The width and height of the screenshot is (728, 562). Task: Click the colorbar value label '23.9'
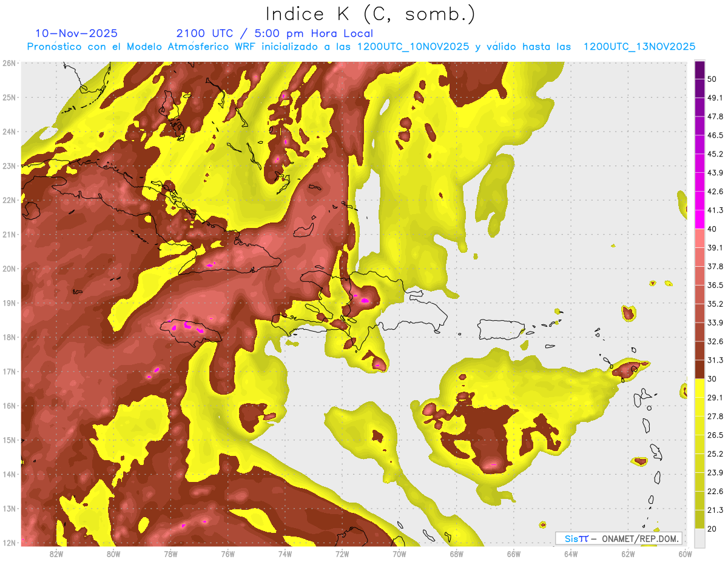pos(714,473)
